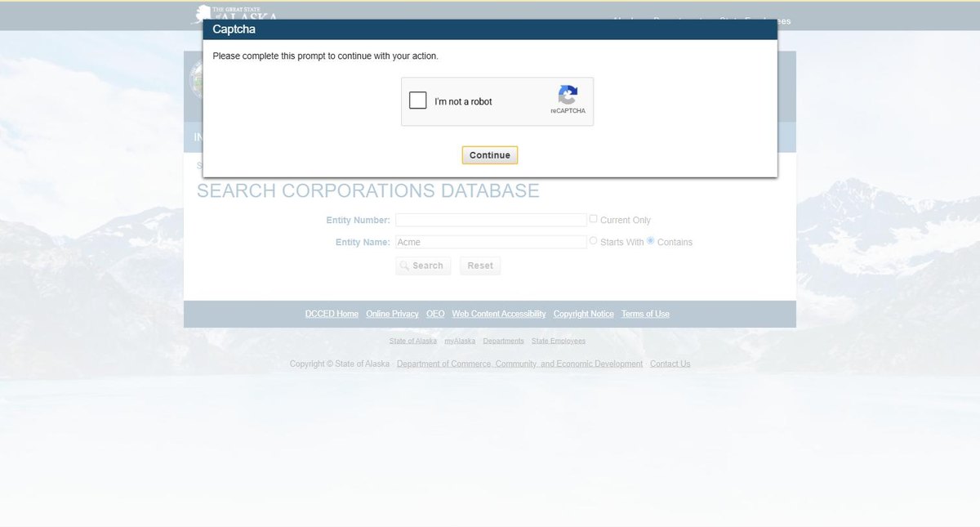The height and width of the screenshot is (527, 980).
Task: Click the State of Alaska logo in header
Action: click(235, 14)
